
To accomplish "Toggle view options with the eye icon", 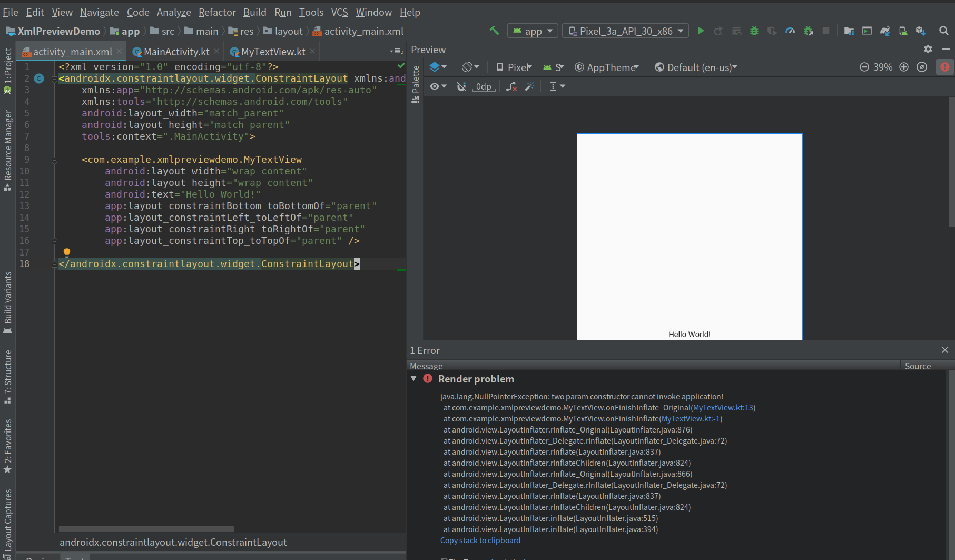I will tap(435, 86).
